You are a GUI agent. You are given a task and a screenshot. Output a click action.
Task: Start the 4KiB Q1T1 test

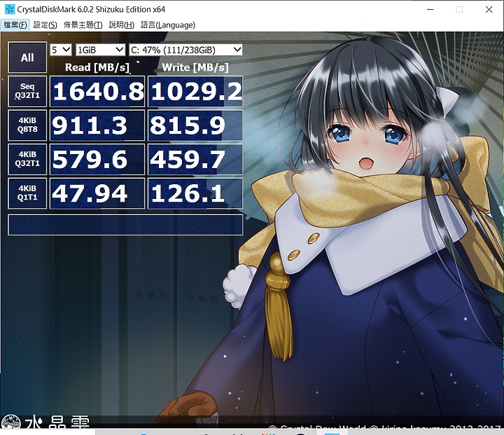pos(27,193)
